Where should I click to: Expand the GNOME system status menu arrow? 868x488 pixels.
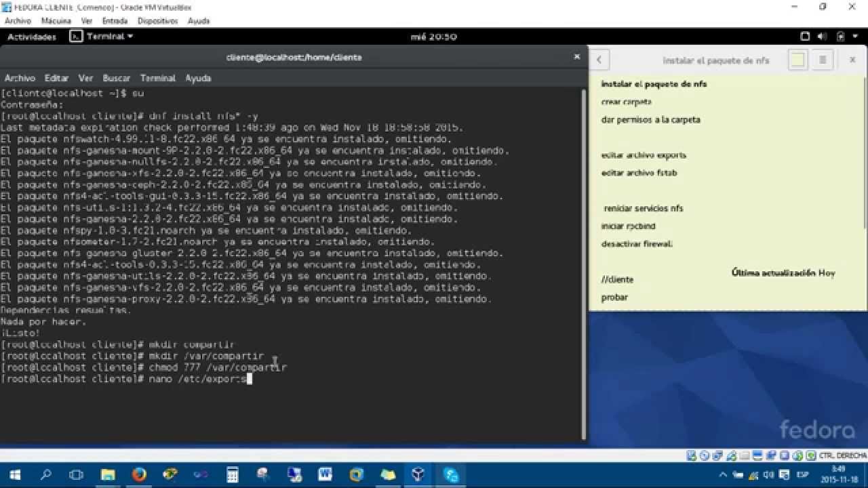pyautogui.click(x=855, y=37)
